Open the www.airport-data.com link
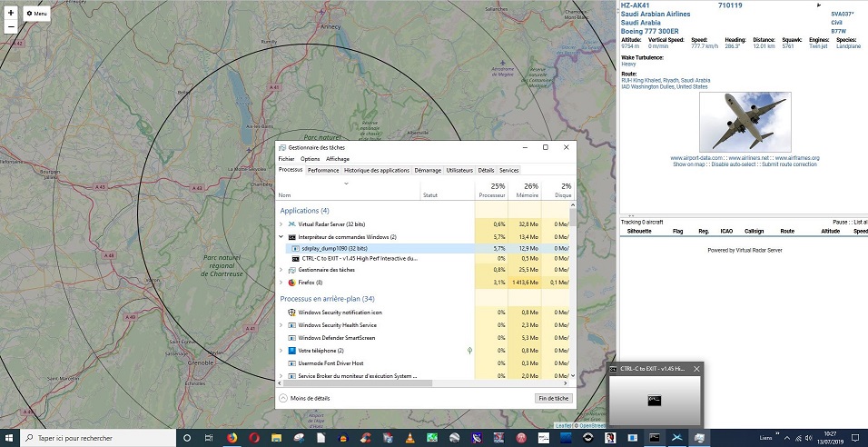868x447 pixels. click(696, 158)
